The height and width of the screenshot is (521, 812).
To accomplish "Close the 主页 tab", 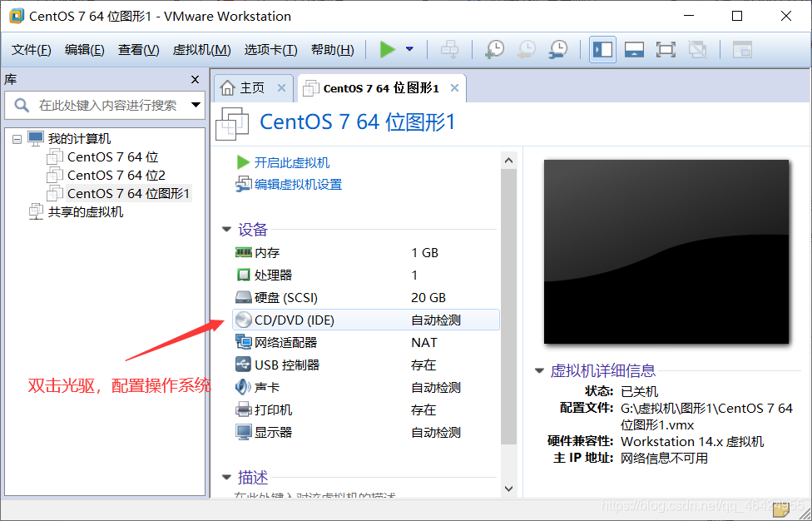I will [x=282, y=88].
